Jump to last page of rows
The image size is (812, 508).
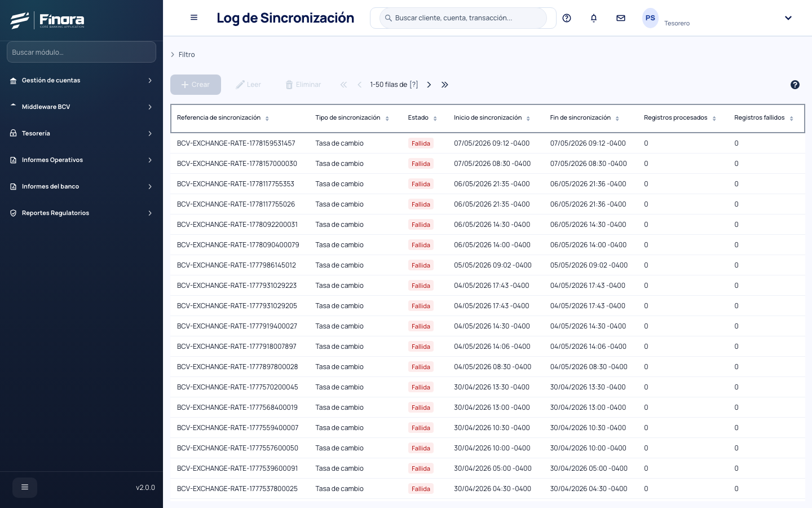445,85
